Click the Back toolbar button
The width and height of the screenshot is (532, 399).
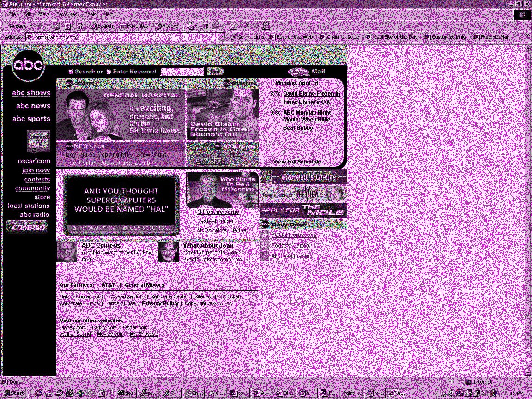tap(17, 26)
